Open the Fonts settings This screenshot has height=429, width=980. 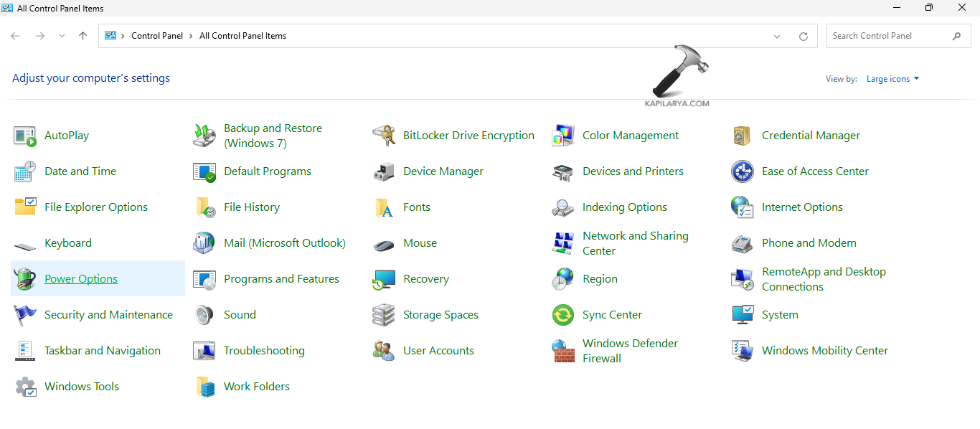click(416, 207)
